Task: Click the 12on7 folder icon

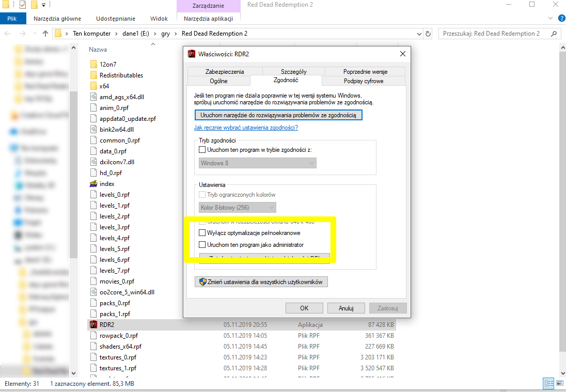Action: click(93, 64)
